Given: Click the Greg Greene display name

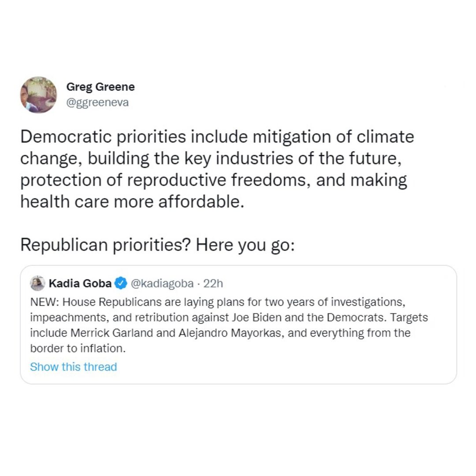Looking at the screenshot, I should click(100, 87).
